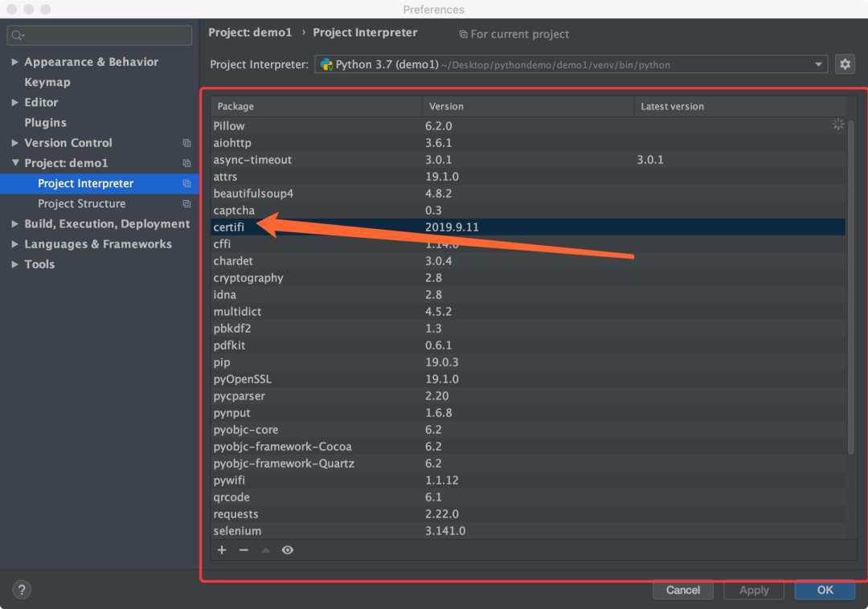Expand the Tools section
868x609 pixels.
click(x=15, y=264)
